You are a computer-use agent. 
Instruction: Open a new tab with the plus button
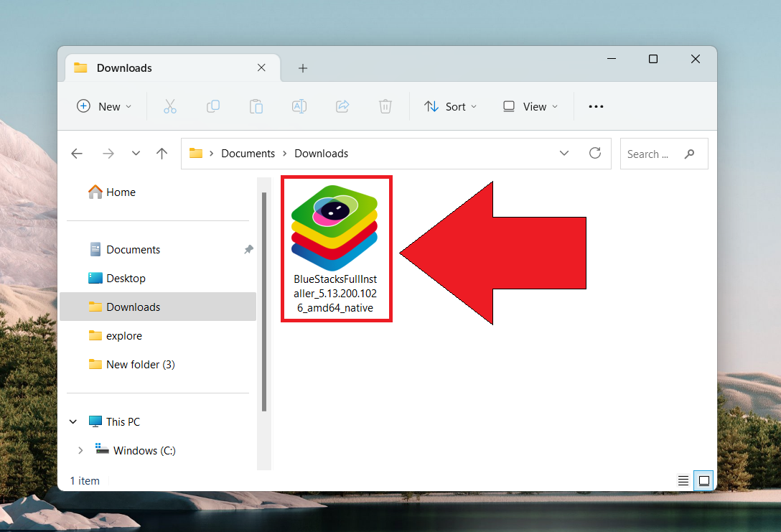303,68
